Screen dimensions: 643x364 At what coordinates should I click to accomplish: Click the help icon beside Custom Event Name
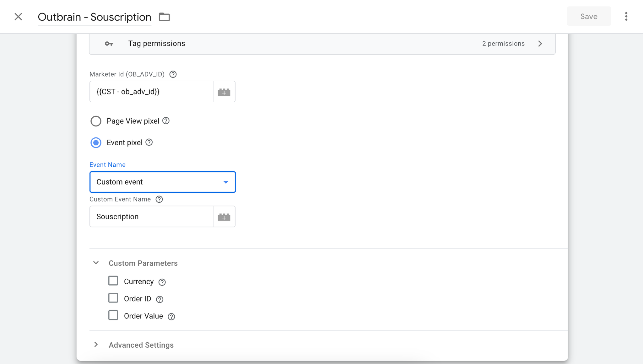[x=159, y=199]
